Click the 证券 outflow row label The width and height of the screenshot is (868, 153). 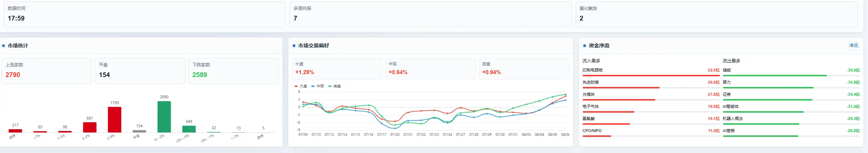click(727, 94)
